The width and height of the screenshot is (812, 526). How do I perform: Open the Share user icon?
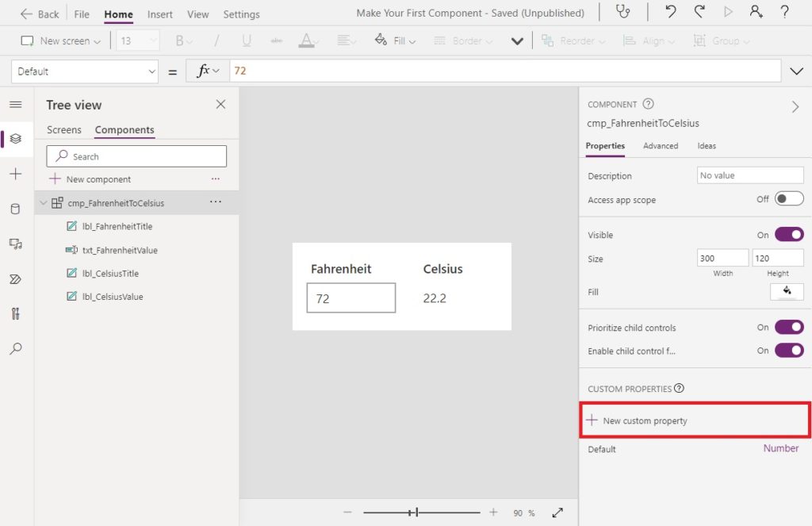[x=756, y=11]
